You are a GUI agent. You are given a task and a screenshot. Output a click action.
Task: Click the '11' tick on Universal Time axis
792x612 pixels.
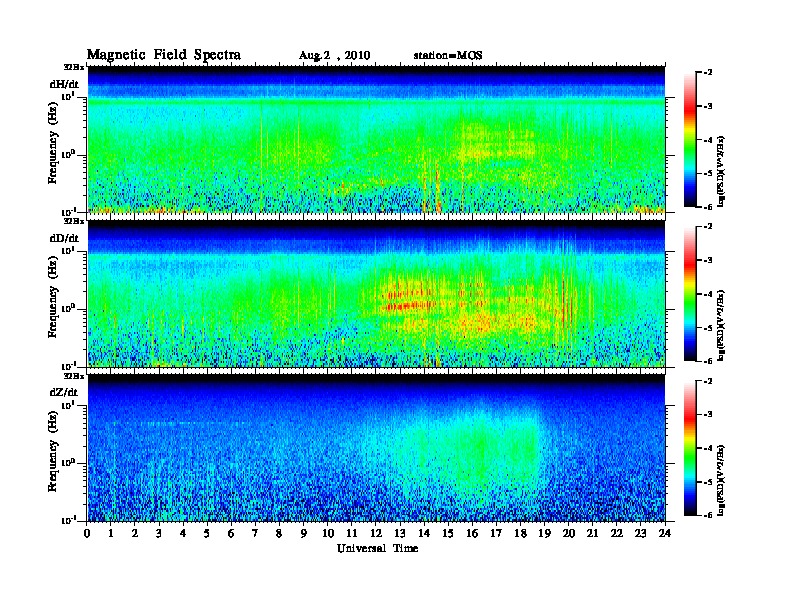(x=352, y=533)
